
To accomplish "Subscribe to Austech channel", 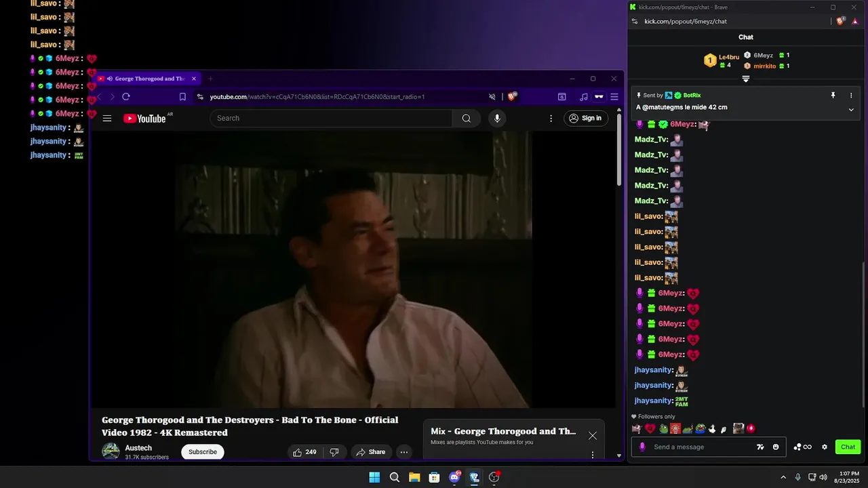I will (203, 452).
